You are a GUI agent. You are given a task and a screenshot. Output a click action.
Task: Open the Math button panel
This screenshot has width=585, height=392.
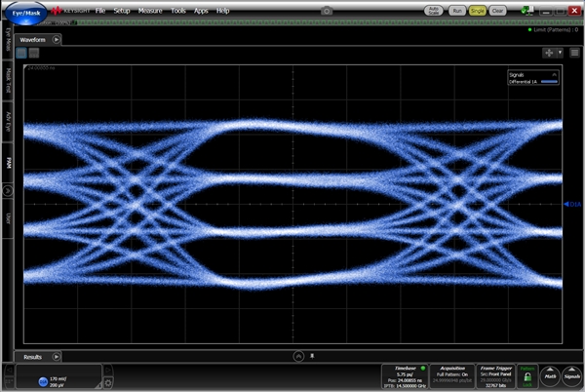click(x=550, y=374)
